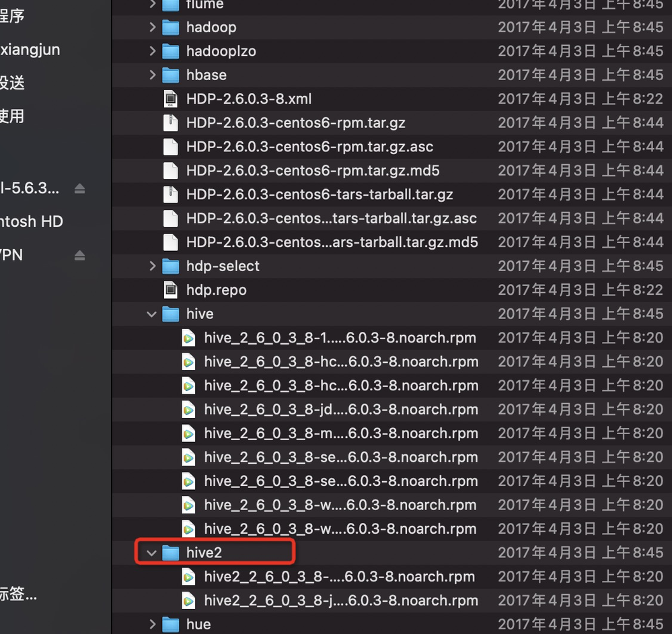Open xiangjun in the sidebar

pyautogui.click(x=30, y=50)
